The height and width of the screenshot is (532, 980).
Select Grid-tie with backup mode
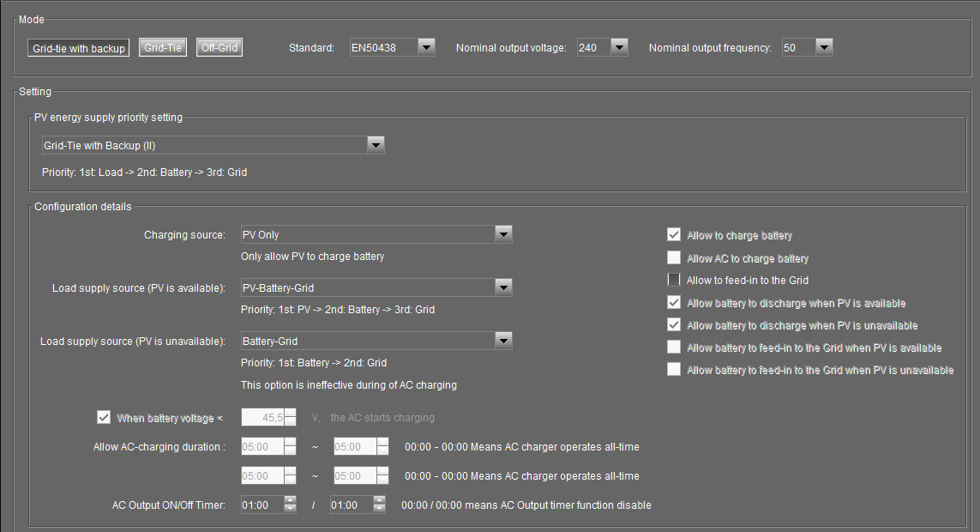[78, 48]
